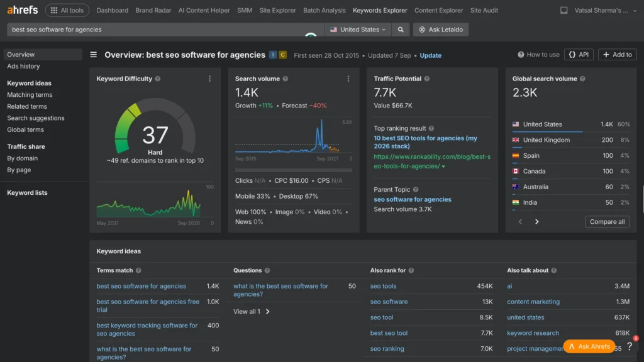Open the All tools grid menu
Viewport: 644px width, 362px height.
click(67, 10)
